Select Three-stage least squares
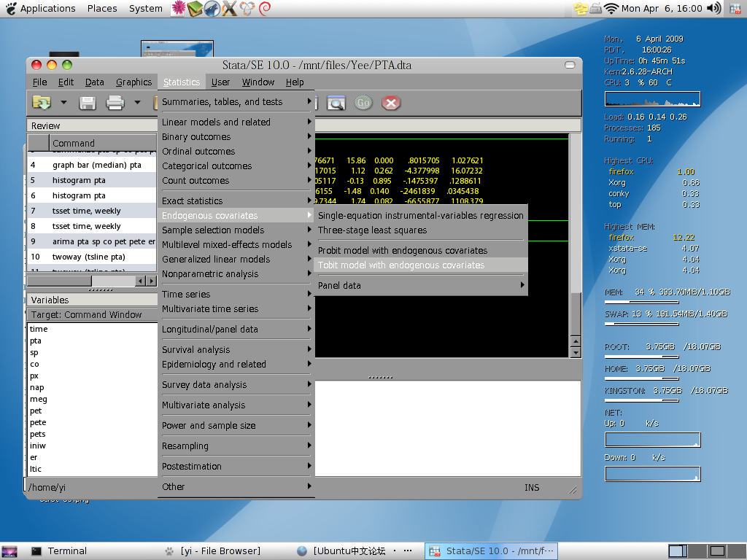 click(x=421, y=230)
